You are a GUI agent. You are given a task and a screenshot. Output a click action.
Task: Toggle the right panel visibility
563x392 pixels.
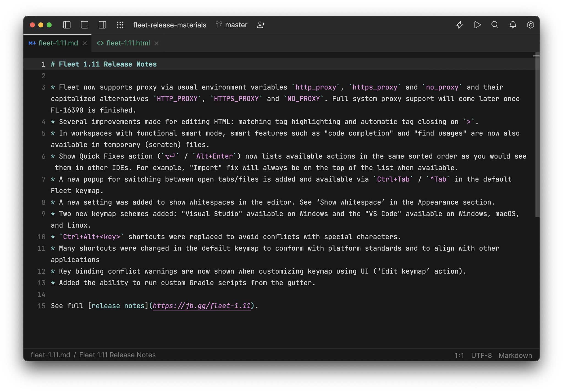click(102, 25)
